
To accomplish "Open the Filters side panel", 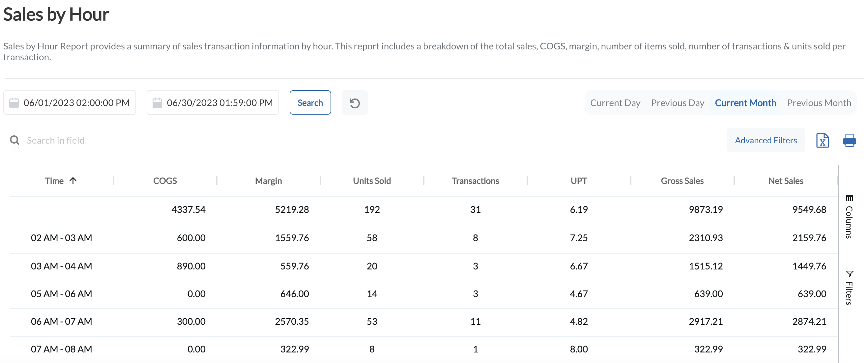I will [x=849, y=288].
